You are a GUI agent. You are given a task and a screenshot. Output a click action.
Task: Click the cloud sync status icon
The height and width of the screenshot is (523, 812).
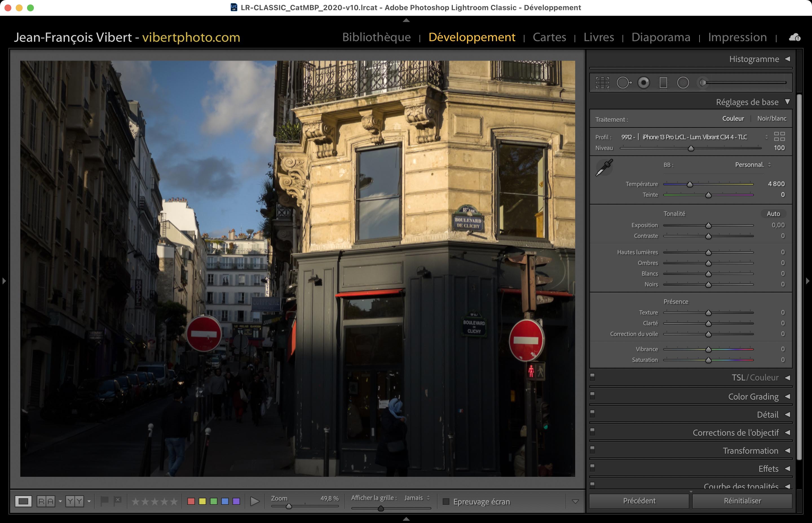point(794,37)
